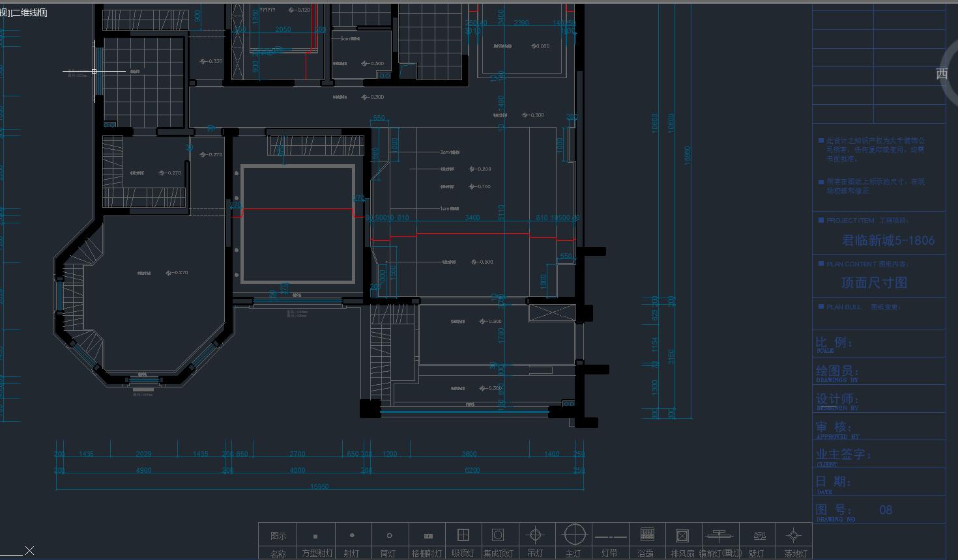Open the 二维线框 visual style viewport menu
Screen dimensions: 958x560
pyautogui.click(x=30, y=12)
